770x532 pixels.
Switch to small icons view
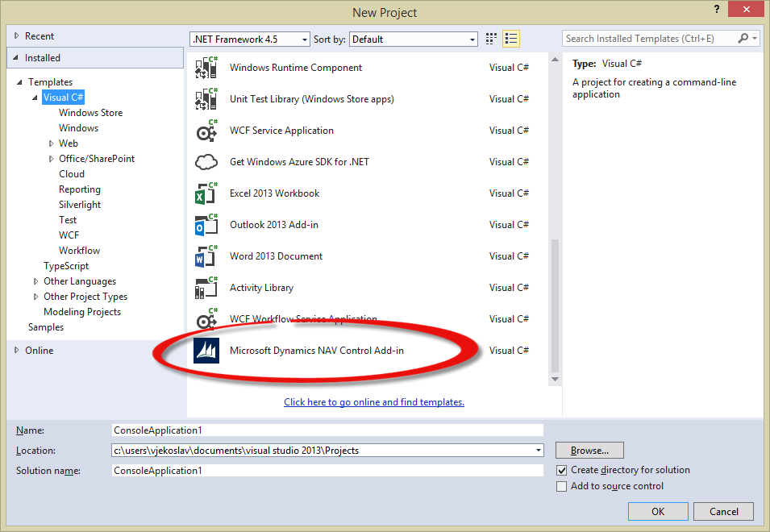click(491, 39)
